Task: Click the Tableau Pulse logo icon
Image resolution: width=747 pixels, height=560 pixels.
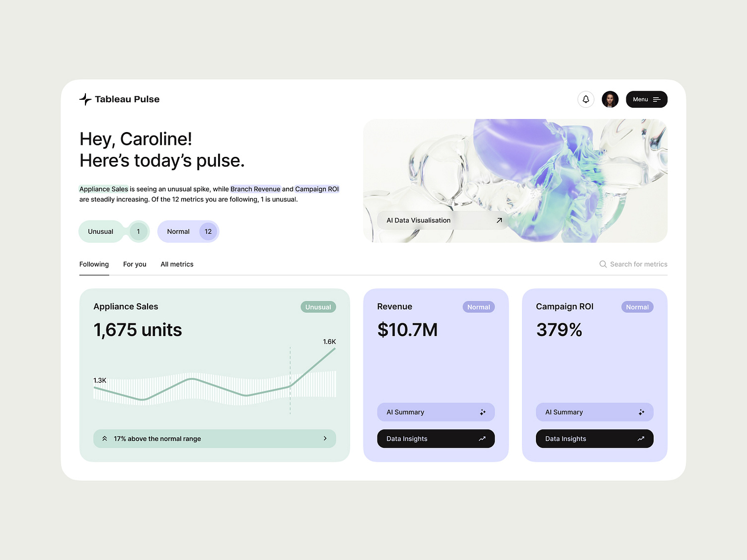Action: tap(85, 99)
